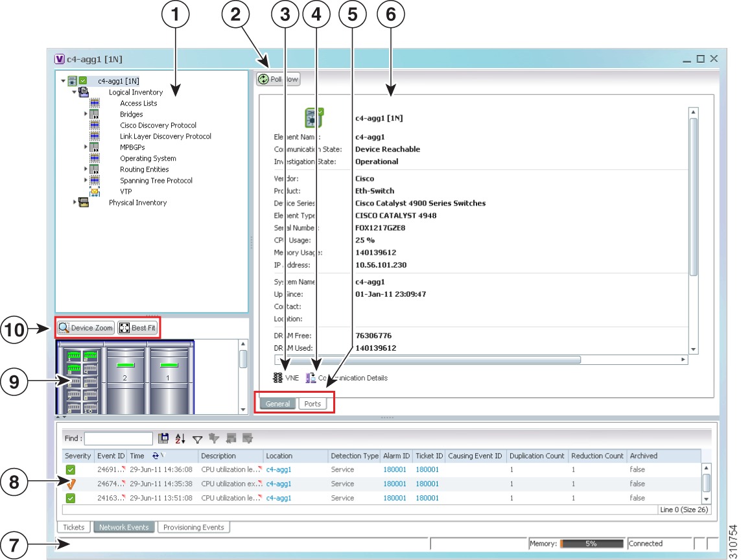Expand the MPBGPs node
Viewport: 741px width, 560px height.
(x=86, y=147)
